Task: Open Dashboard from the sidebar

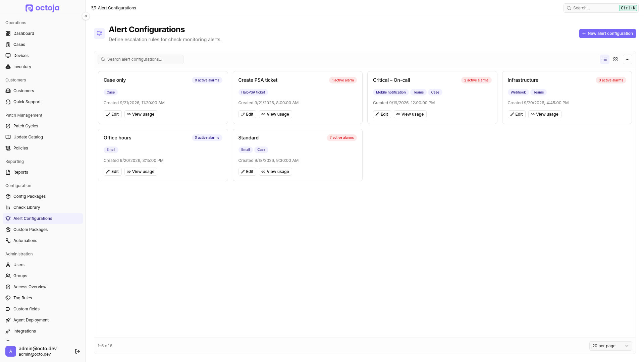Action: tap(43, 34)
